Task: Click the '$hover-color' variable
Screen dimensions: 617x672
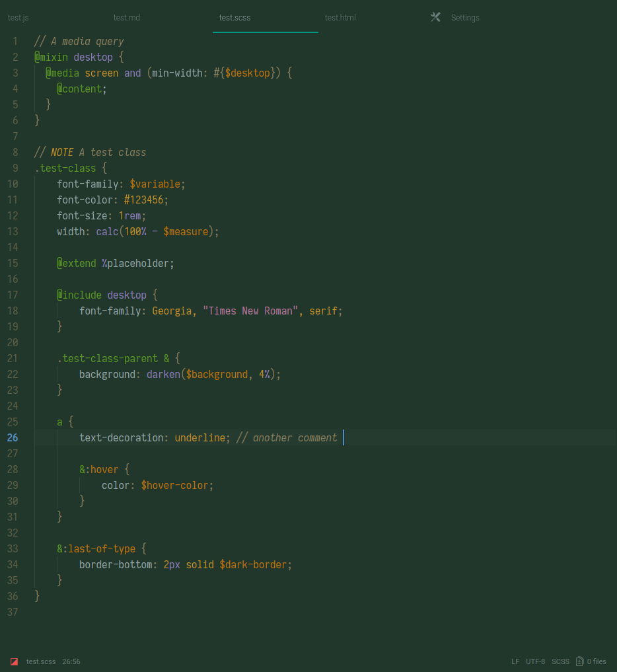Action: pos(175,486)
